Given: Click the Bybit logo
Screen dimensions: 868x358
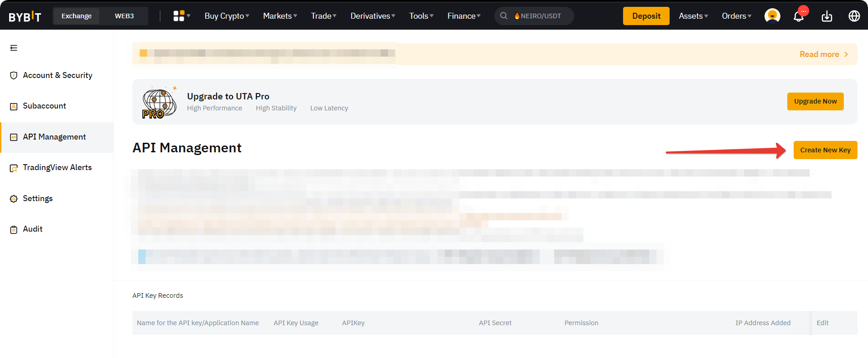Looking at the screenshot, I should click(x=25, y=16).
